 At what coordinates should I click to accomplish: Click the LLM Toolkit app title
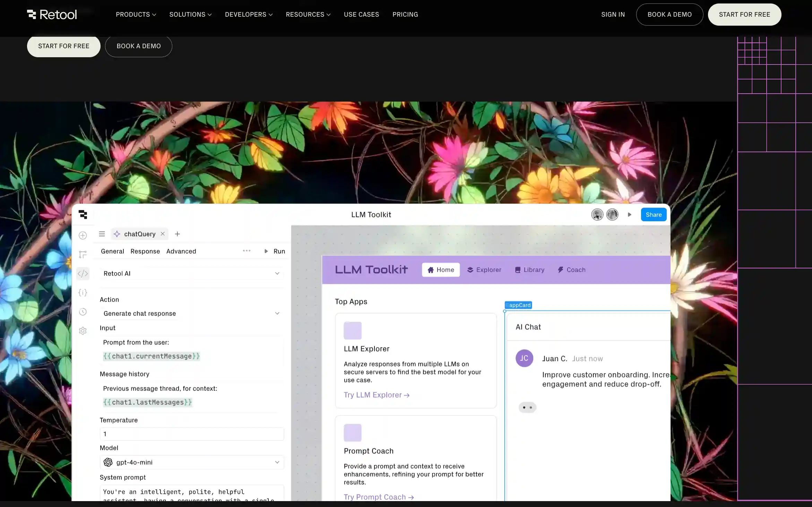371,215
